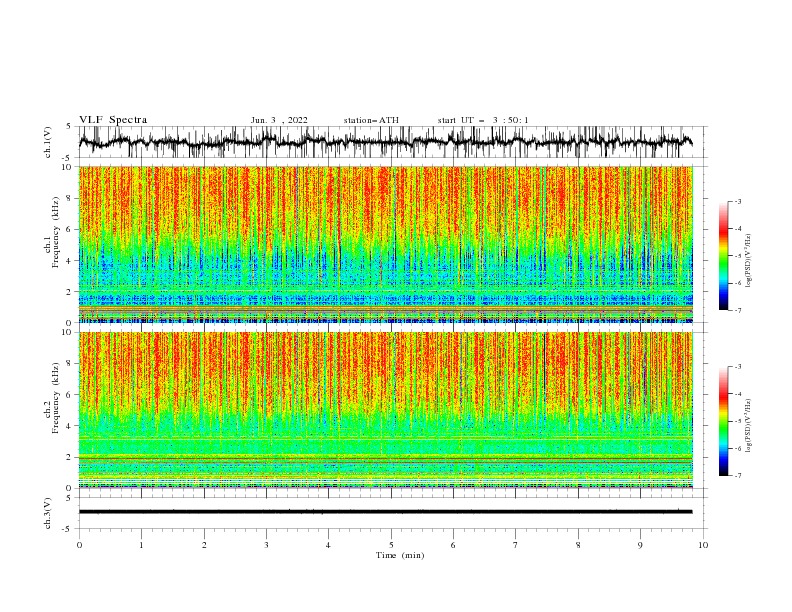Image resolution: width=792 pixels, height=612 pixels.
Task: Click the time axis tick label "10"
Action: (x=703, y=545)
